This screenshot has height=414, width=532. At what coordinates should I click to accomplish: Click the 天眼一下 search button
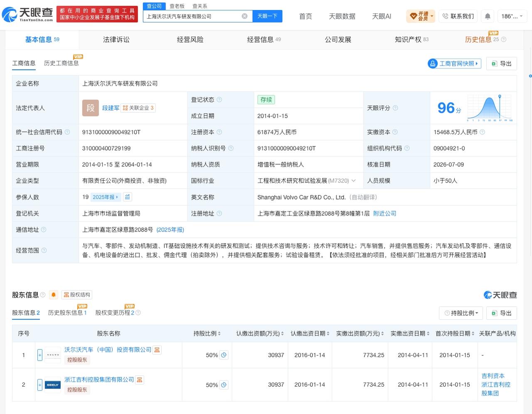[x=267, y=16]
